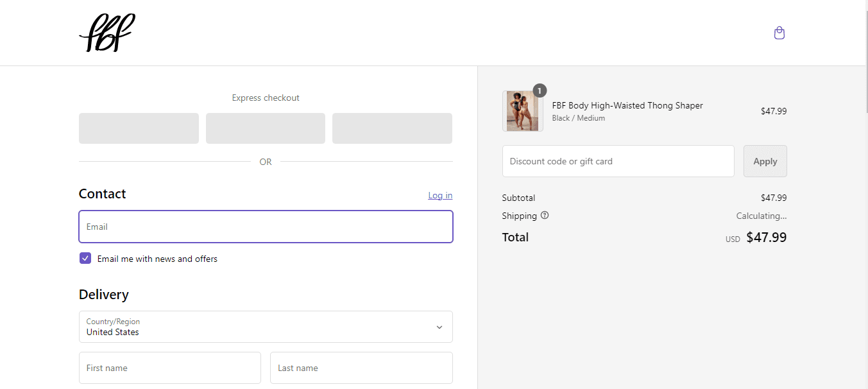Screen dimensions: 868x389
Task: Click the Log in link
Action: [440, 195]
